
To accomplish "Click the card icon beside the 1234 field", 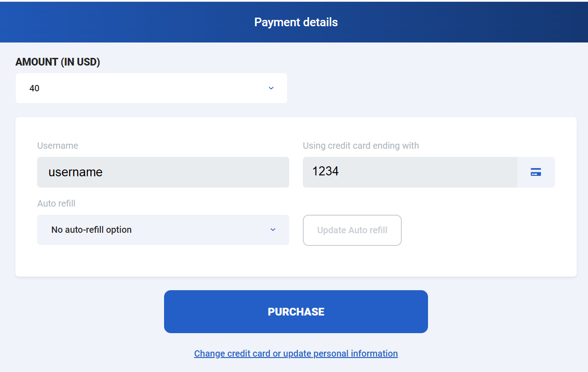I will [536, 172].
